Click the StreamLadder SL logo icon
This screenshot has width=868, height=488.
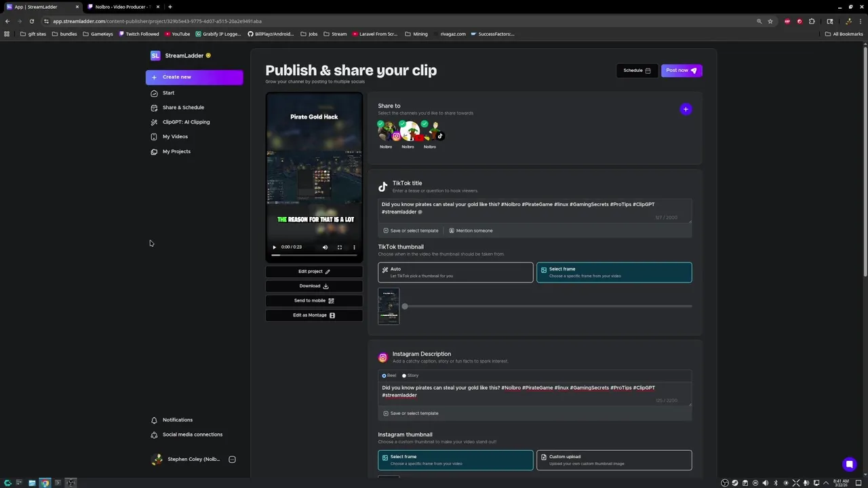click(x=155, y=56)
